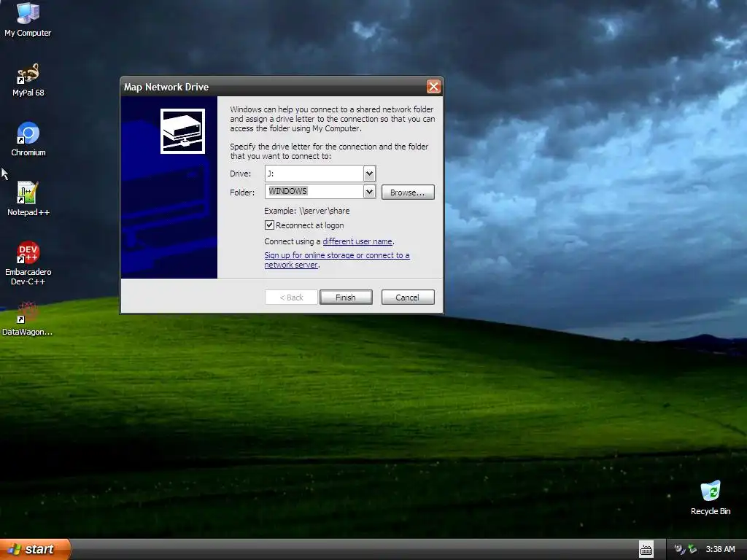Expand the Drive letter dropdown arrow
This screenshot has height=560, width=747.
(369, 174)
